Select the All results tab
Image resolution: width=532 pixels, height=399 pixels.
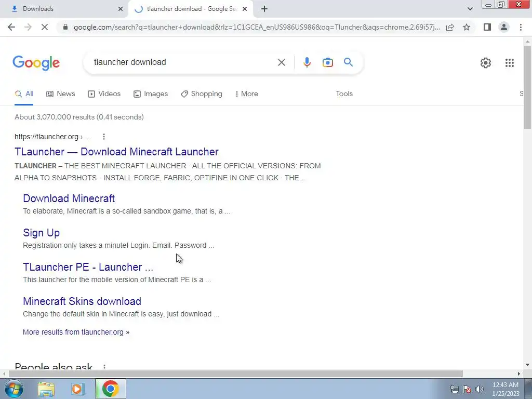coord(24,94)
